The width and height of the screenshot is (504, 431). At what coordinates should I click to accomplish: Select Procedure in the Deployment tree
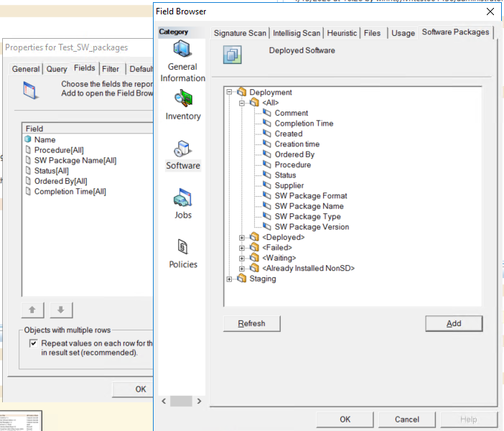(x=293, y=164)
